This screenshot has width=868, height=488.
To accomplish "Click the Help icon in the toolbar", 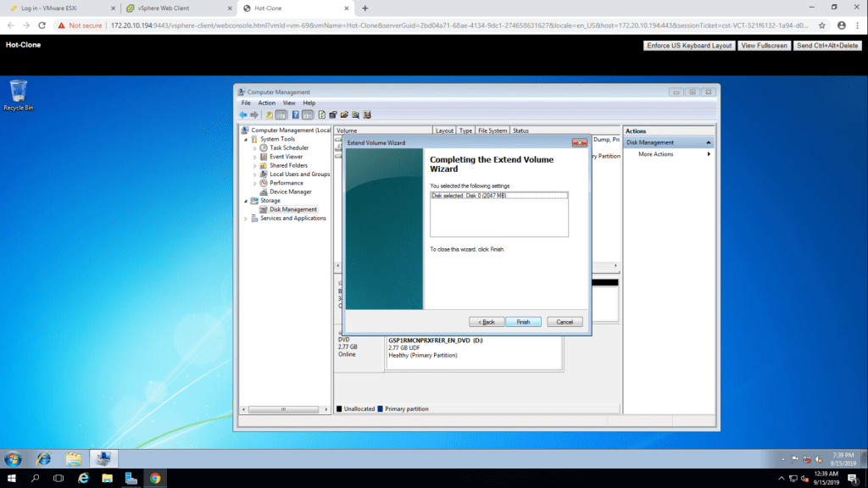I will click(x=296, y=114).
